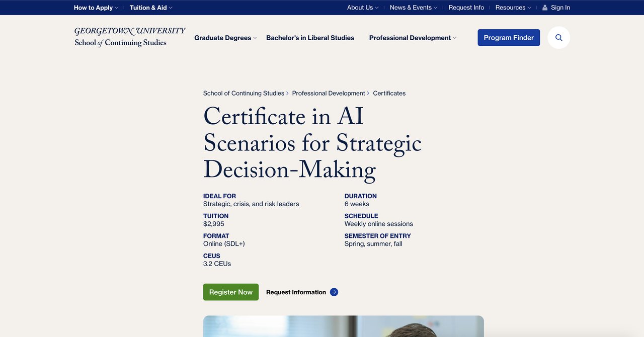Viewport: 644px width, 337px height.
Task: Click the Program Finder button
Action: point(509,38)
